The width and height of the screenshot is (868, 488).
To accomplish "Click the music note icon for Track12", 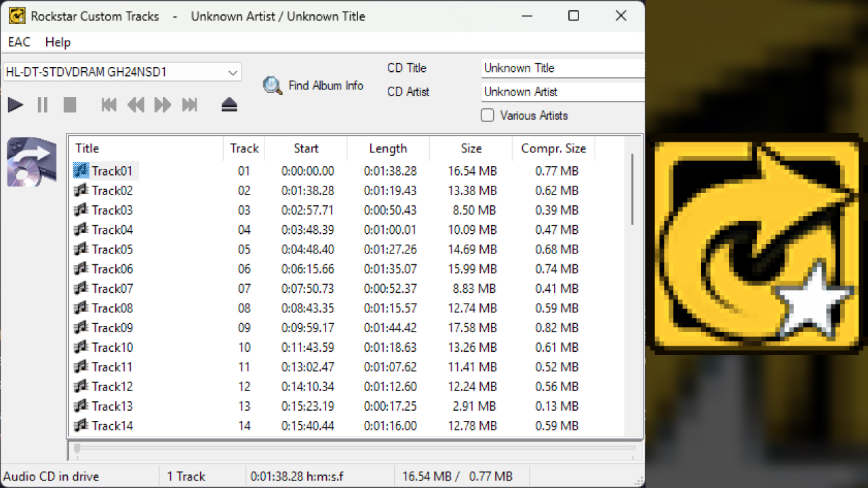I will coord(81,387).
